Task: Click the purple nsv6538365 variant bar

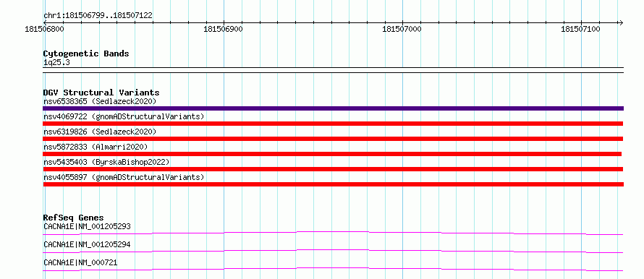Action: 333,108
